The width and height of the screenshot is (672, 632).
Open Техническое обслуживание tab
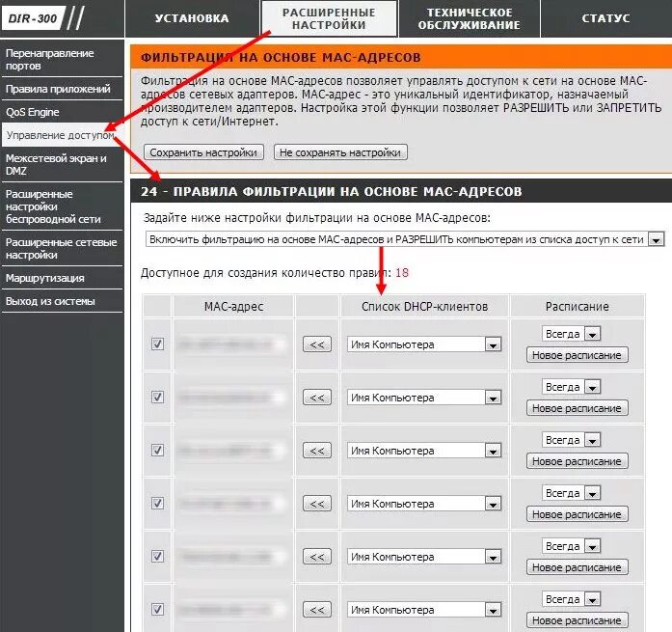point(469,18)
